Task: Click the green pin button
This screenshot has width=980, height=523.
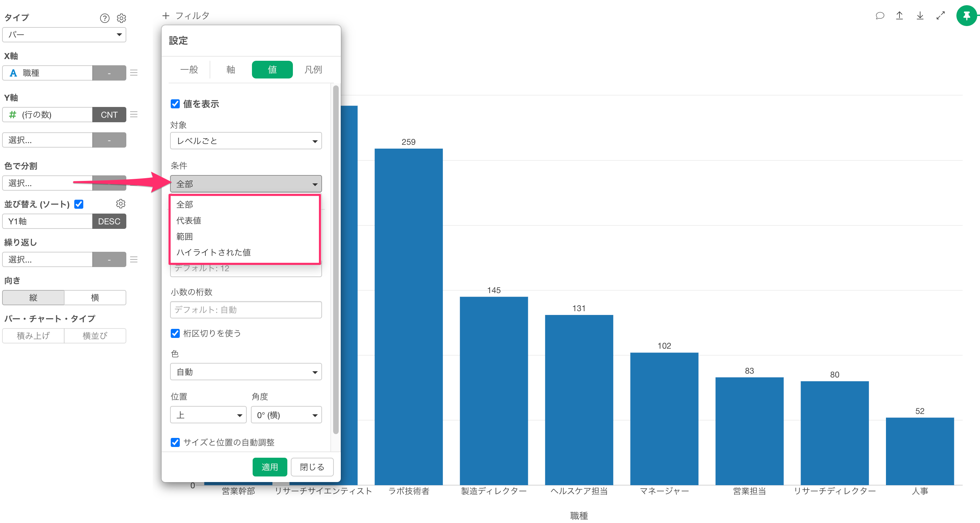Action: (966, 16)
